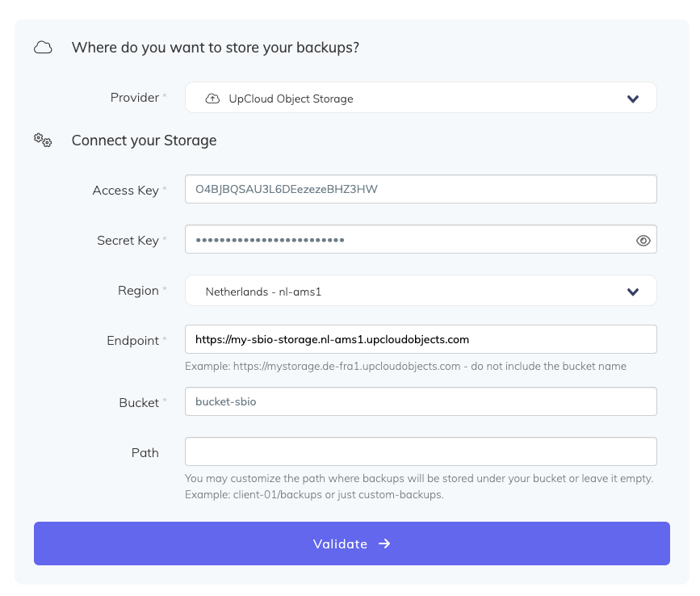Expand the Region dropdown arrow
This screenshot has height=596, width=700.
tap(632, 292)
